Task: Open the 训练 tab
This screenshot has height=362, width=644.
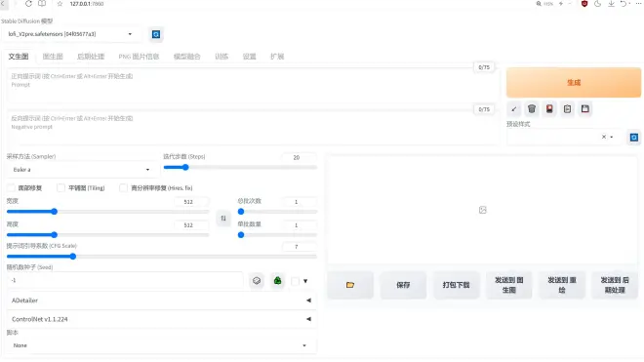Action: [221, 57]
